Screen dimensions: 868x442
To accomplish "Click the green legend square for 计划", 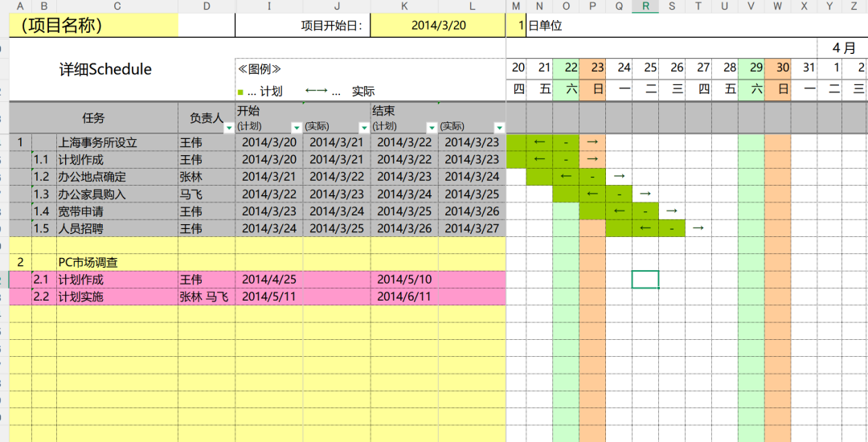I will click(x=240, y=92).
